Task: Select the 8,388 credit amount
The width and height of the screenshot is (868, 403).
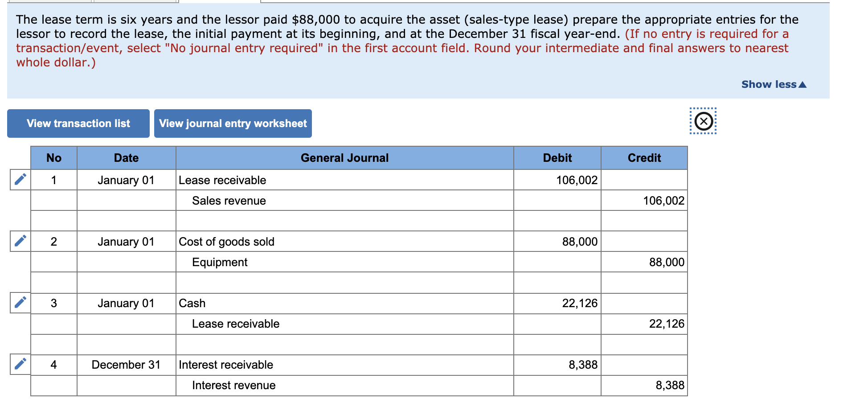Action: [x=644, y=385]
